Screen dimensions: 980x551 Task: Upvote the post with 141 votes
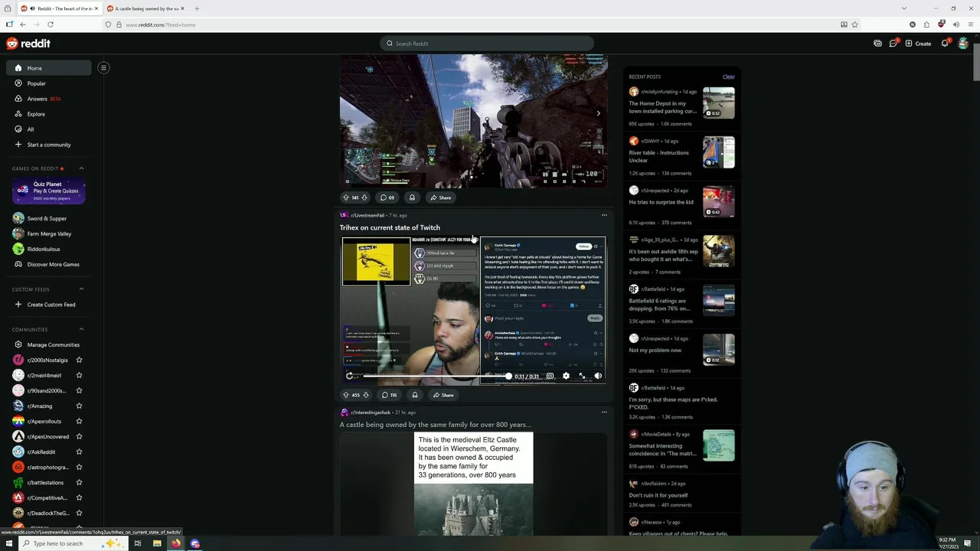tap(345, 197)
